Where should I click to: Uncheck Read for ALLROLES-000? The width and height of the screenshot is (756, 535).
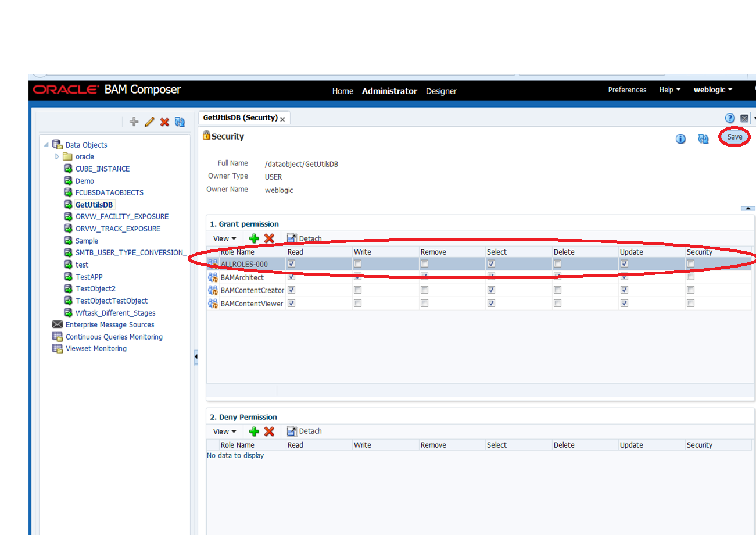[x=292, y=264]
